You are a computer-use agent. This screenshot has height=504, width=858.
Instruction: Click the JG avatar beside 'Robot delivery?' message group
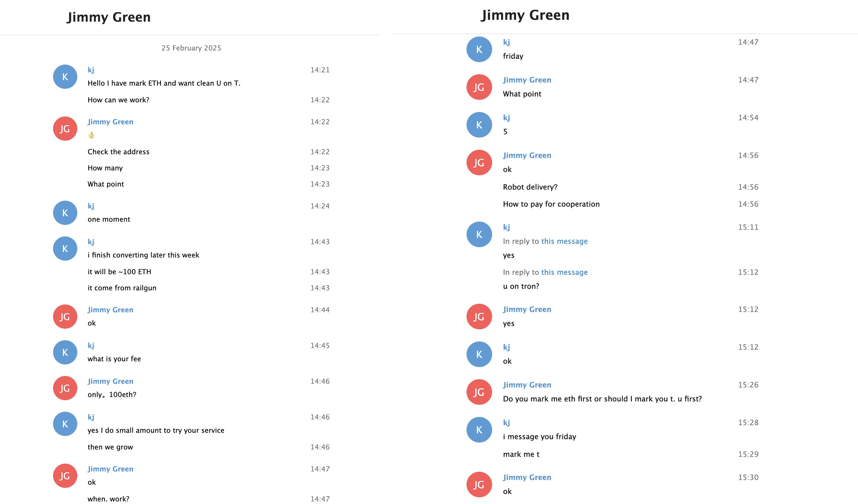click(479, 163)
